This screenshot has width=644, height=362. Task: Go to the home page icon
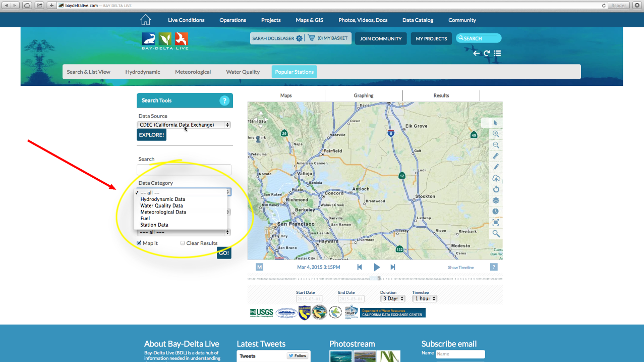(146, 20)
